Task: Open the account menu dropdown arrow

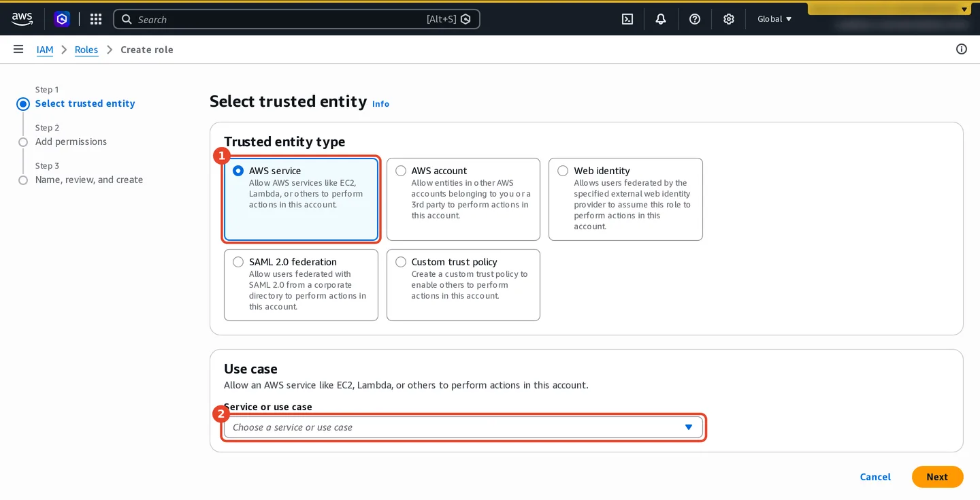Action: click(964, 10)
